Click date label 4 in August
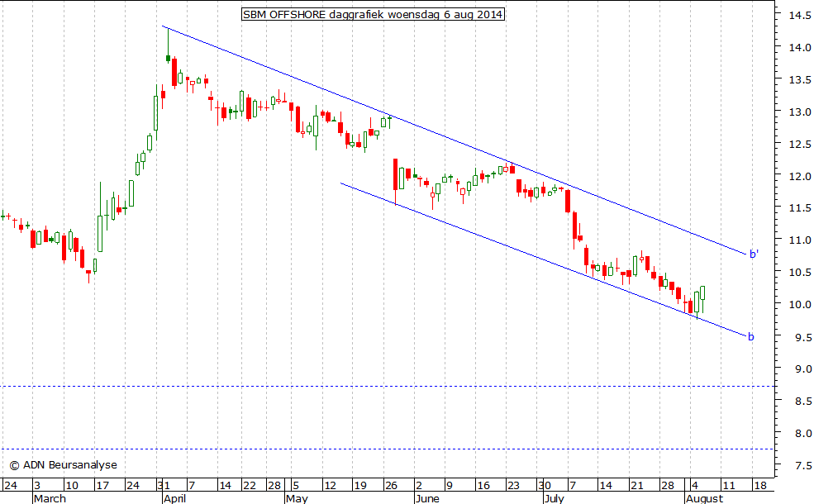 695,485
